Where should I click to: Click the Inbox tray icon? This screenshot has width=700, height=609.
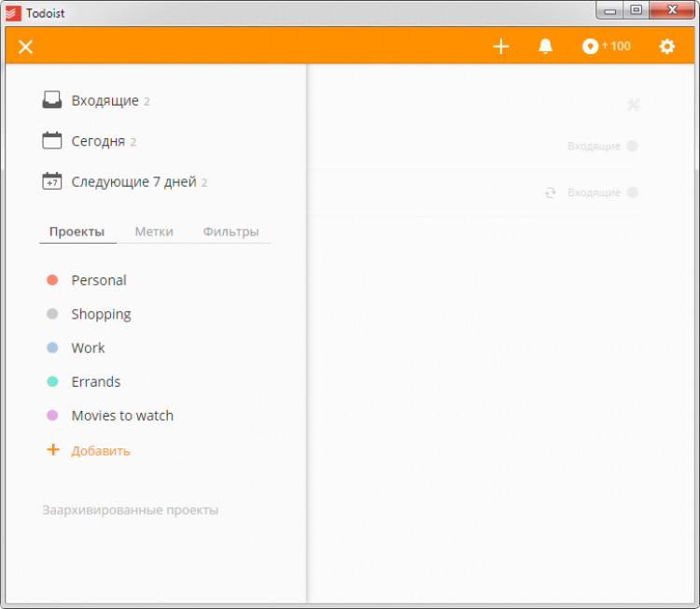click(51, 100)
